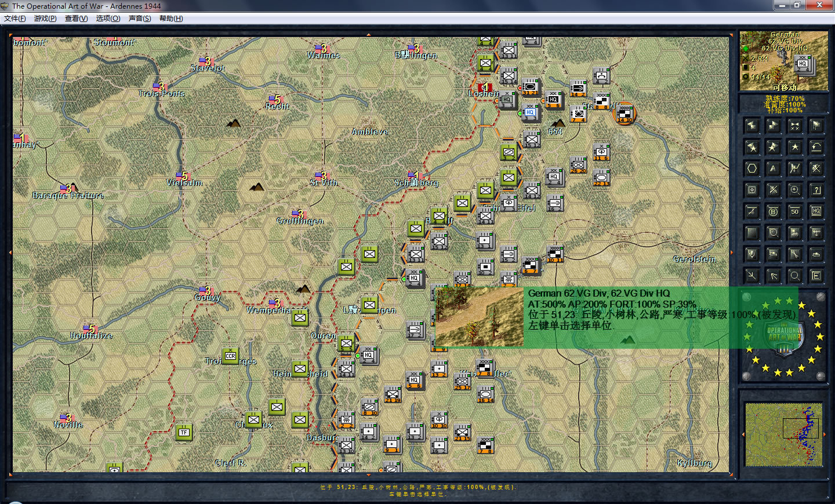
Task: Click the Baraque Fraiture label
Action: click(x=68, y=195)
